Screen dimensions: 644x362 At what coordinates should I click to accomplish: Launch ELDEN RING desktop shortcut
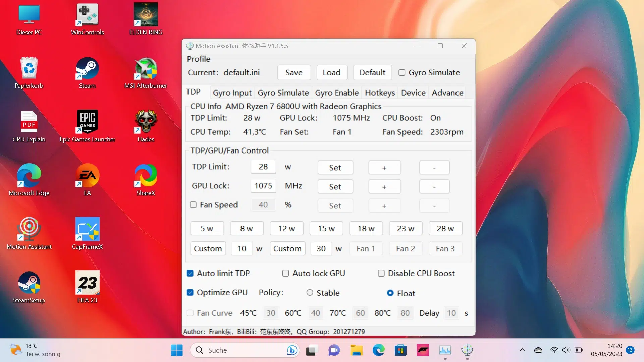click(x=146, y=19)
